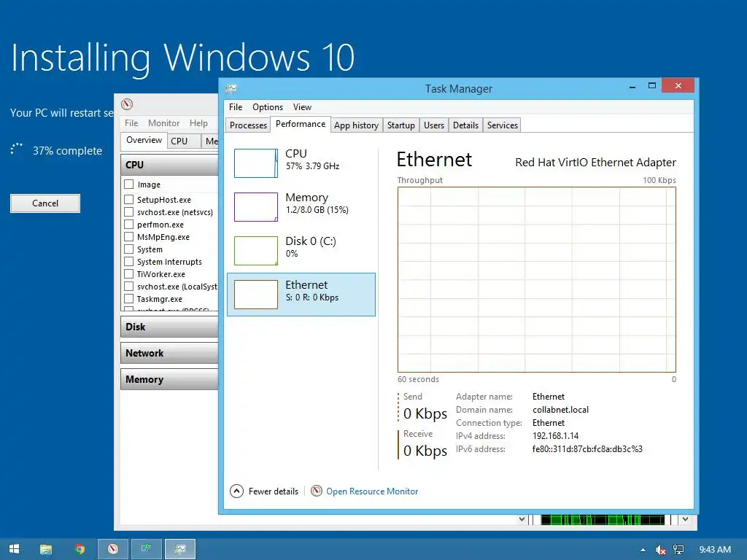
Task: Check the System Interrupts checkbox
Action: [x=128, y=261]
